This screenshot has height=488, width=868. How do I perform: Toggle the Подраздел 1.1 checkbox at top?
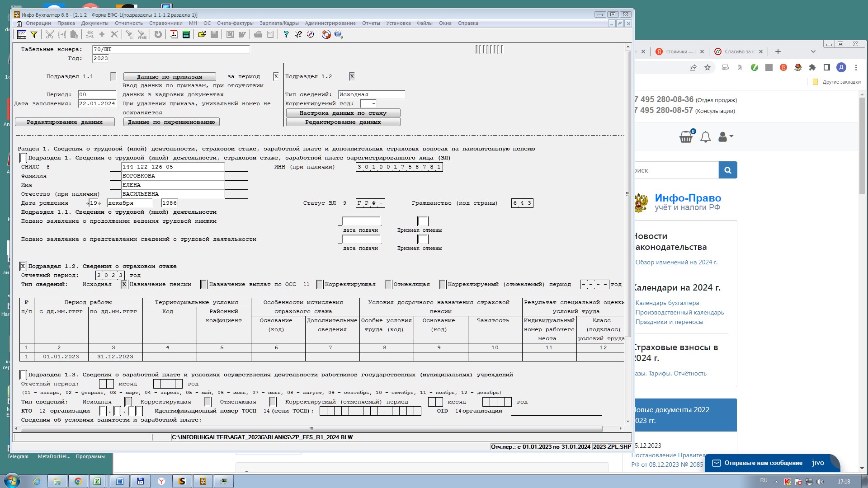pyautogui.click(x=113, y=76)
